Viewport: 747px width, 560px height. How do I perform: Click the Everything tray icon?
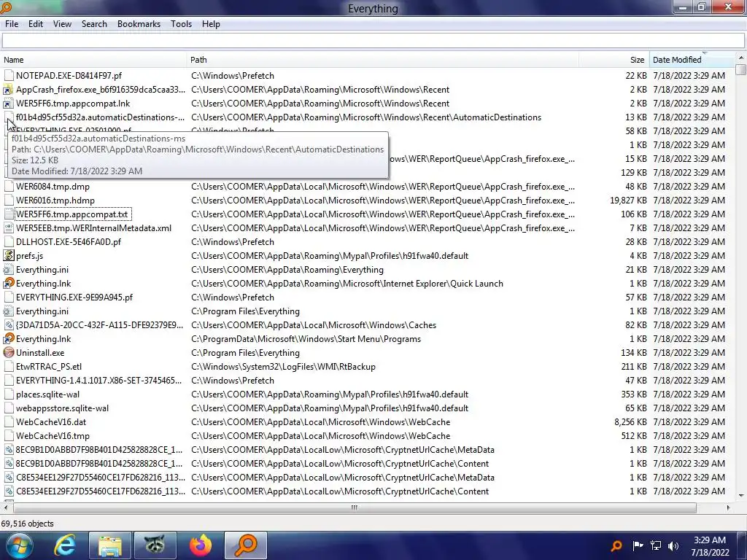pos(616,546)
